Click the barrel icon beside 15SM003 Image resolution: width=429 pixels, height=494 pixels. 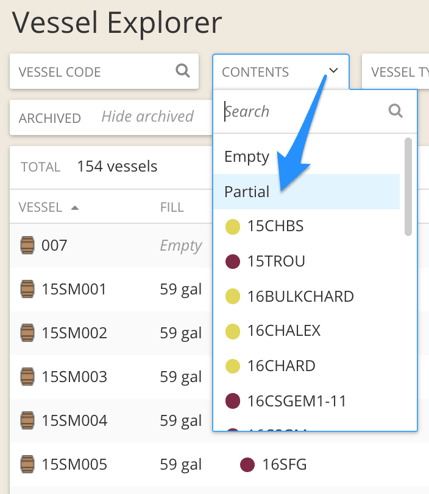[x=27, y=377]
